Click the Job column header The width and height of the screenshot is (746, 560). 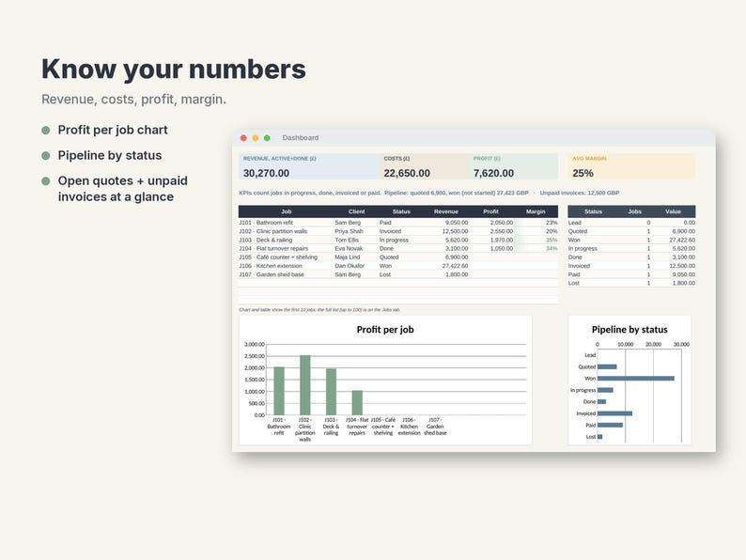coord(286,211)
